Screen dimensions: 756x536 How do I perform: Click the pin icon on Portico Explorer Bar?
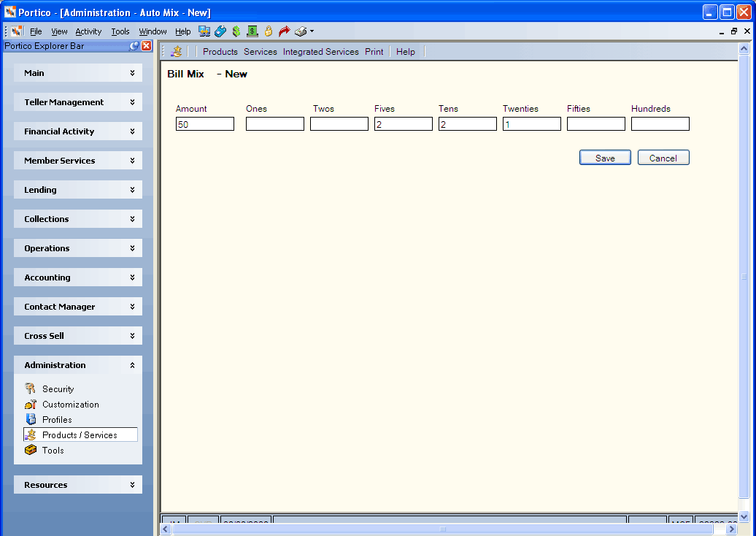[134, 46]
